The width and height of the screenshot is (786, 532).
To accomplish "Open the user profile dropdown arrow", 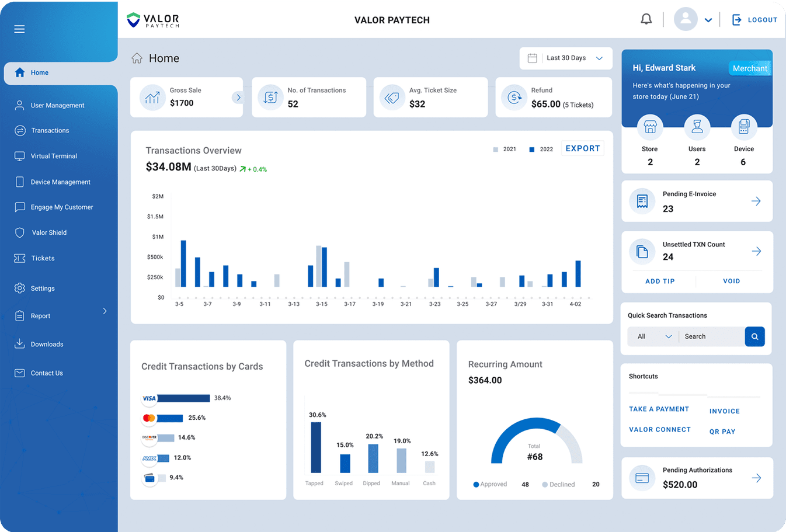I will coord(708,19).
